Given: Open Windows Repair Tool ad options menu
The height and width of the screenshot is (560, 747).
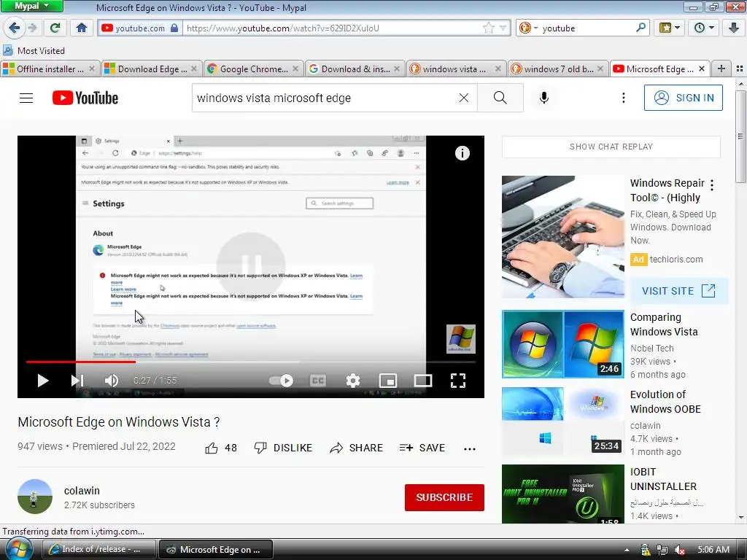Looking at the screenshot, I should (x=712, y=185).
